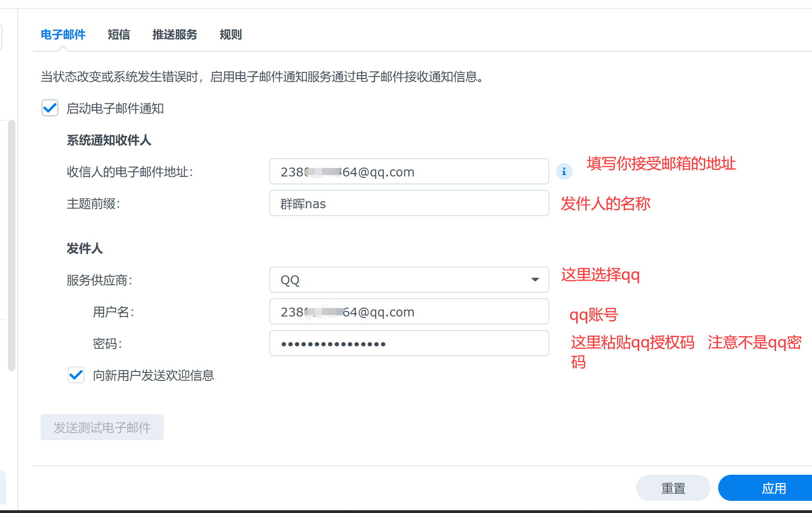This screenshot has width=812, height=513.
Task: Click the 系统通知收件人 heading
Action: (x=109, y=140)
